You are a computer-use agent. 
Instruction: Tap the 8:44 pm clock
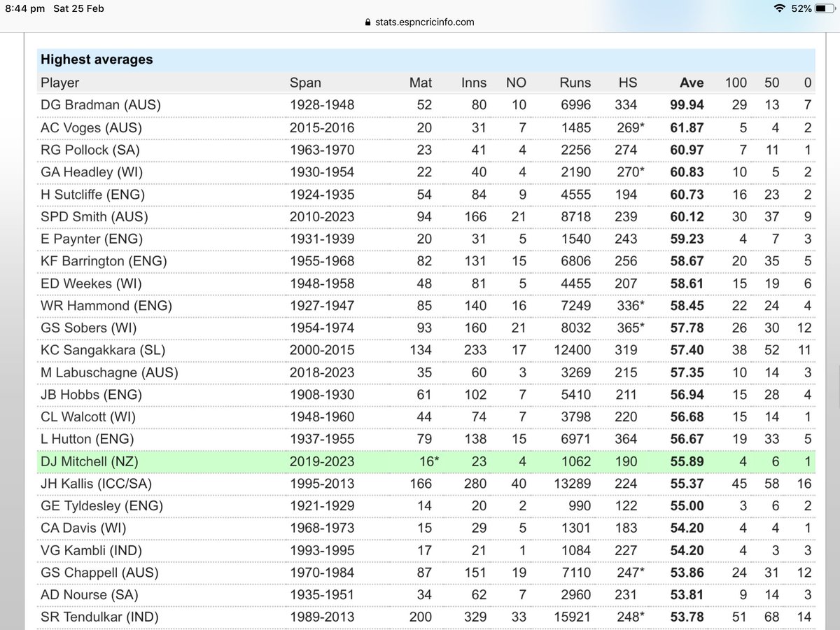[27, 8]
